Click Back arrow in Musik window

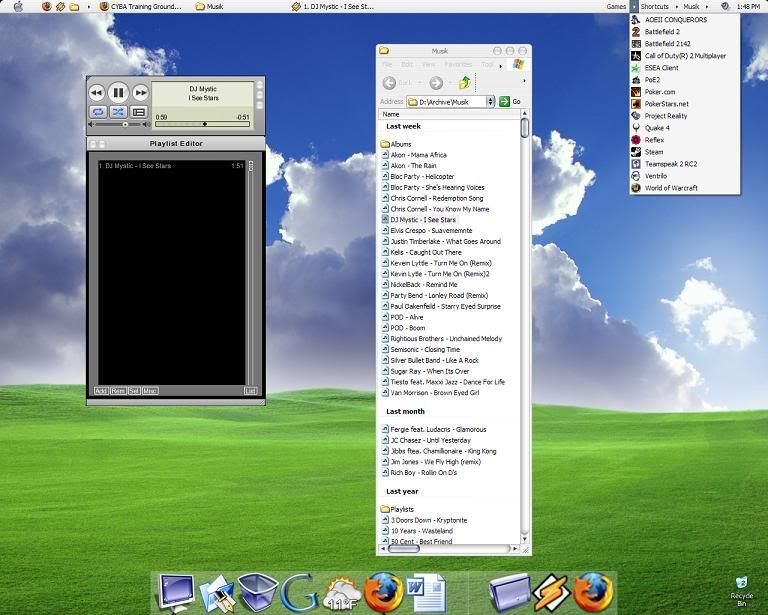389,83
